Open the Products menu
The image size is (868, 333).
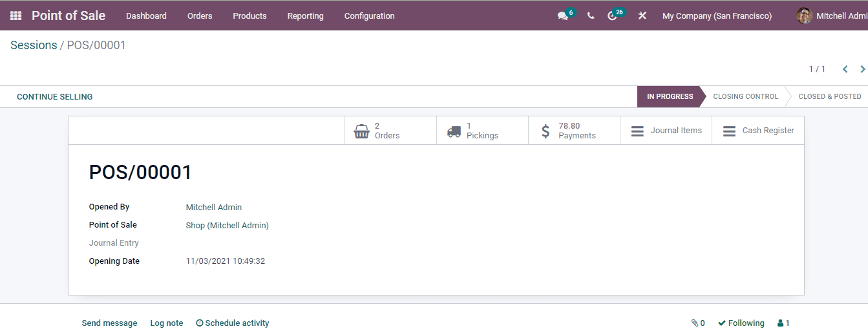[249, 16]
